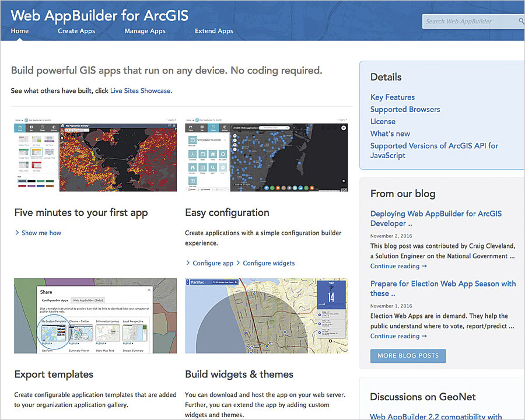The image size is (525, 420).
Task: Open the Parallax map widget screenshot
Action: tap(266, 316)
